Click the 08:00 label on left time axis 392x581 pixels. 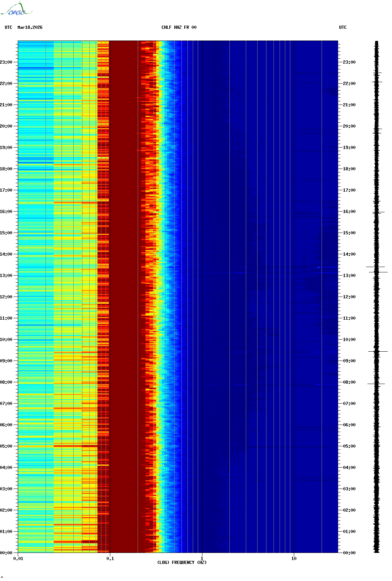click(x=6, y=382)
